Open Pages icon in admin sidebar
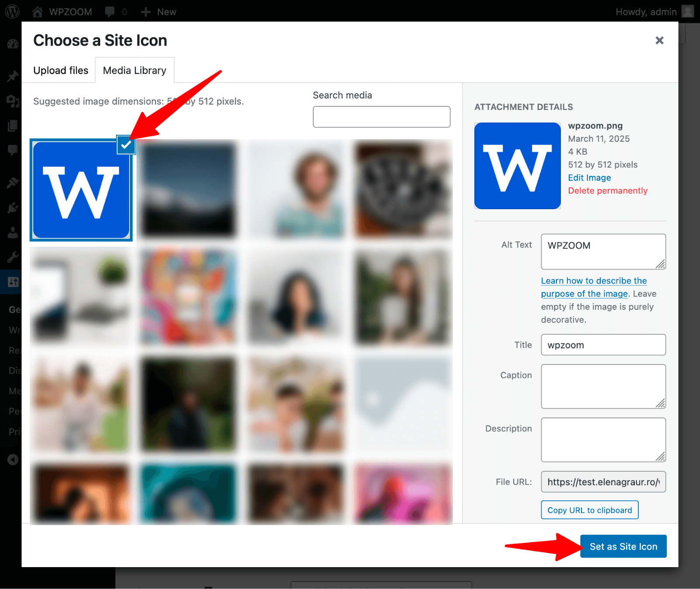This screenshot has height=589, width=700. click(x=13, y=126)
